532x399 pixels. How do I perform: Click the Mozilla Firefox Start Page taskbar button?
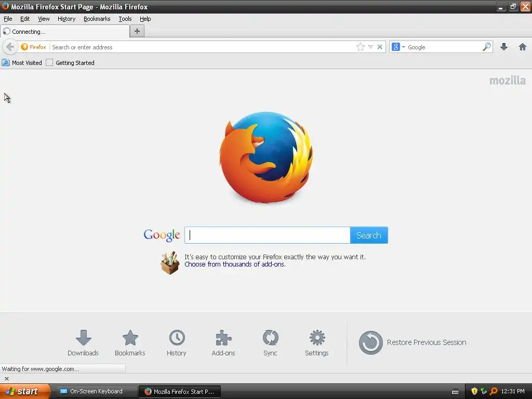pos(180,392)
